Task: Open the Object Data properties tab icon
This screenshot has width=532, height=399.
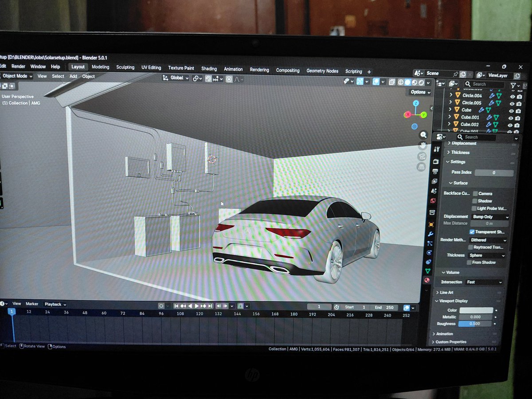Action: click(x=428, y=270)
